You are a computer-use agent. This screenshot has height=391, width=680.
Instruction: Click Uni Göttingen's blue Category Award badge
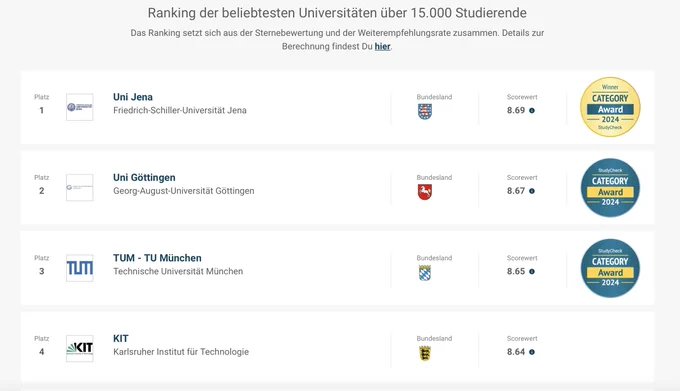coord(610,188)
